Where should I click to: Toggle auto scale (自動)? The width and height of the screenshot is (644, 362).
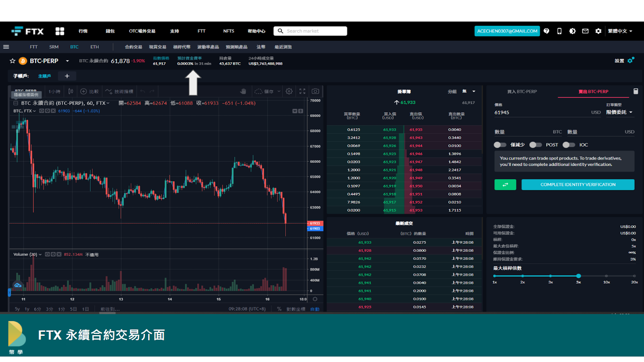315,309
